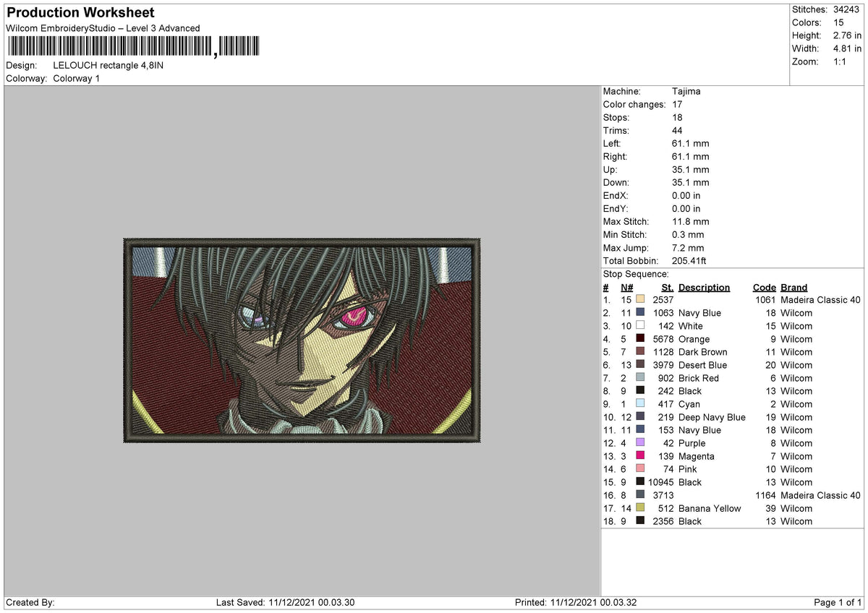Screen dimensions: 868x613
Task: Click 'Last Saved: 11/12/2021 00.03.30' footer
Action: click(285, 602)
